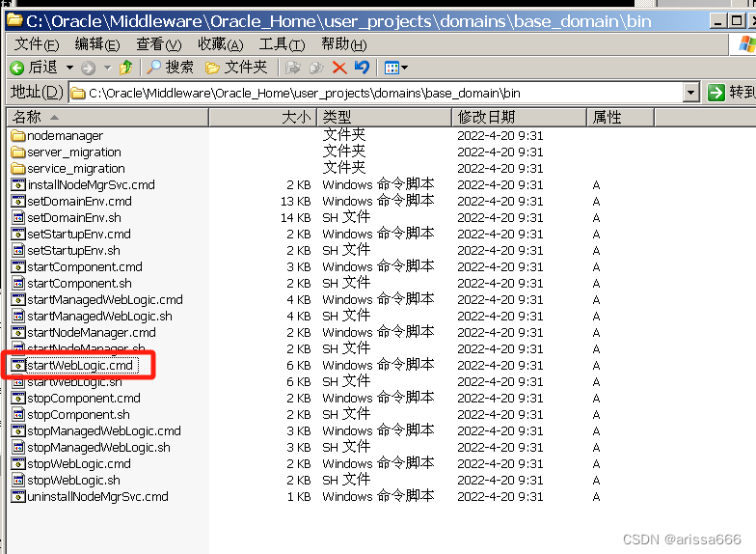Image resolution: width=756 pixels, height=554 pixels.
Task: Click the red X Delete icon
Action: (x=339, y=68)
